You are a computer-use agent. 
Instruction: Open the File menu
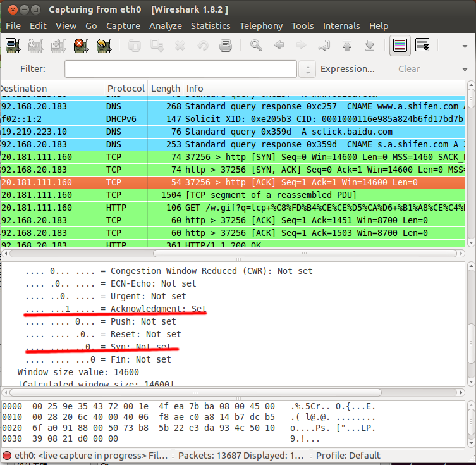[13, 26]
